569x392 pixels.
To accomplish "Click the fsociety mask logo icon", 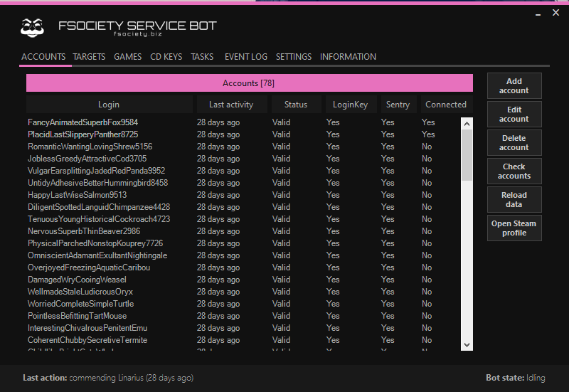I will click(32, 28).
